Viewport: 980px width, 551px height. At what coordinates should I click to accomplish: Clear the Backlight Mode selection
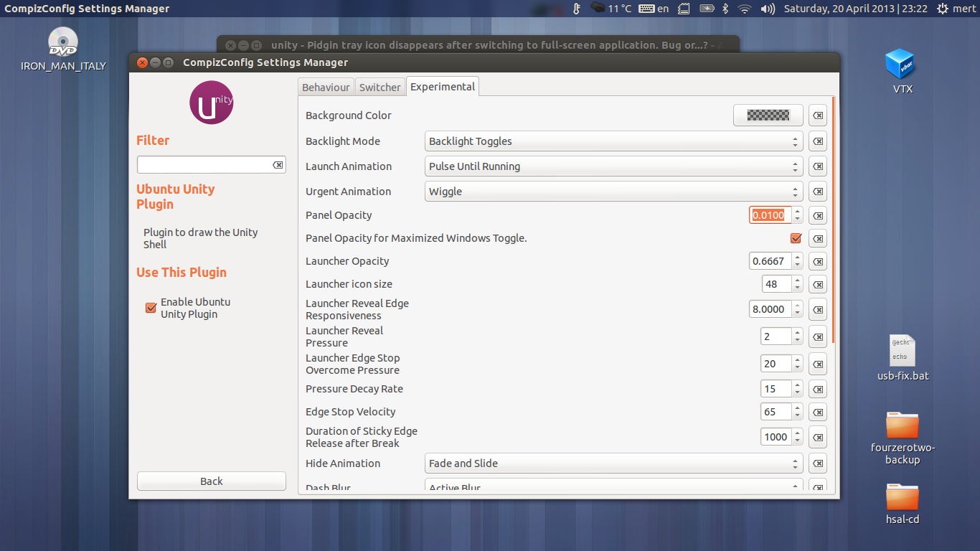[818, 141]
